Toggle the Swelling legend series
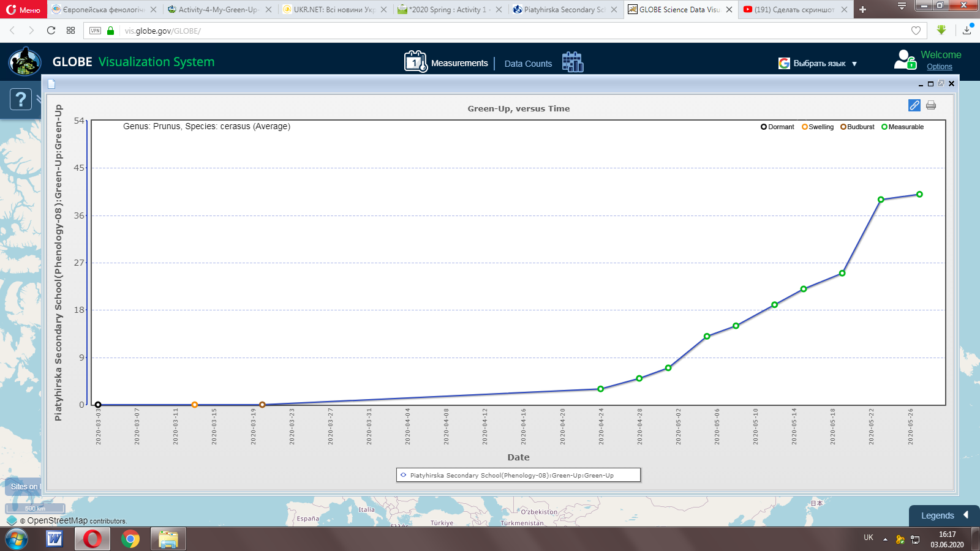The width and height of the screenshot is (980, 551). pos(818,127)
